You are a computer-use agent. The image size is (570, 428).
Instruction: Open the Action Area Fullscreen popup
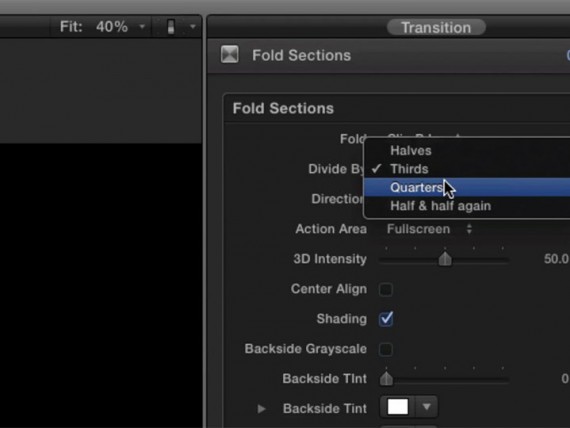click(429, 229)
